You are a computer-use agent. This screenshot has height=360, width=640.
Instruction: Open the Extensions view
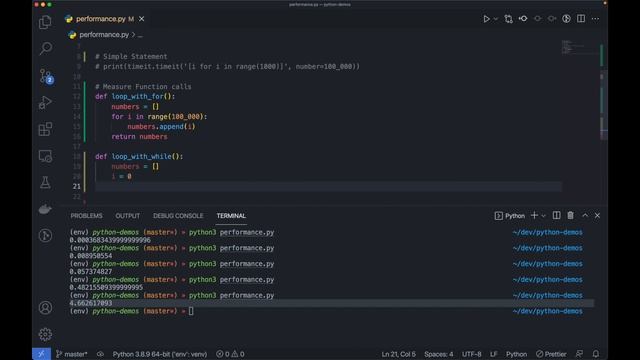coord(45,129)
